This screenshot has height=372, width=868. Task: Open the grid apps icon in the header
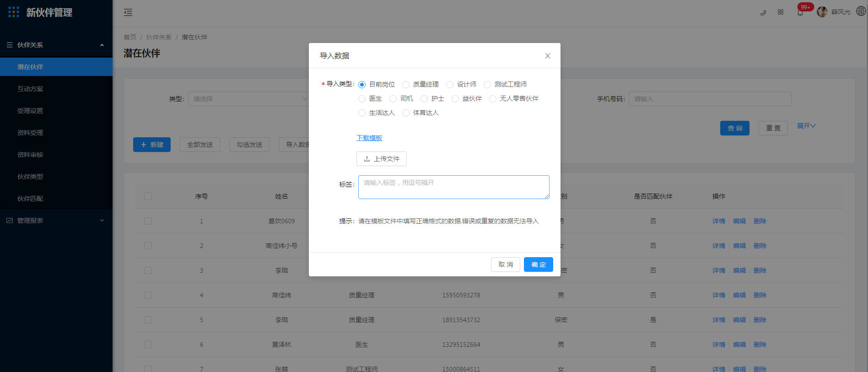coord(781,12)
